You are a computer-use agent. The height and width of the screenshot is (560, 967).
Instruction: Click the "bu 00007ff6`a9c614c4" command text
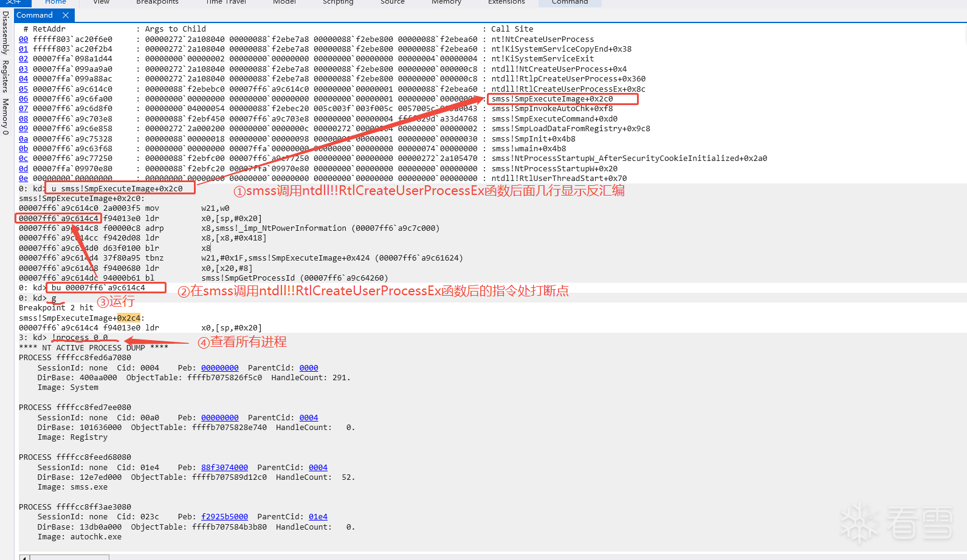click(x=98, y=288)
